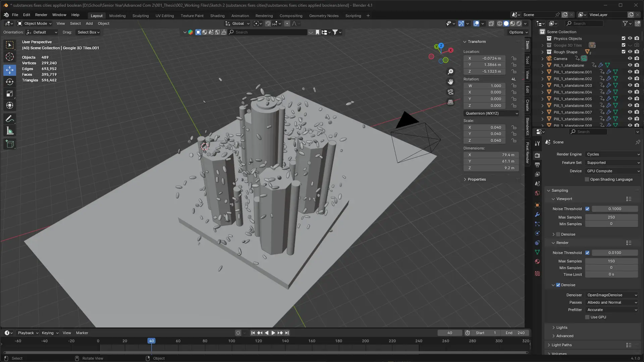This screenshot has height=362, width=644.
Task: Expand the Light Paths panel
Action: coord(561,345)
